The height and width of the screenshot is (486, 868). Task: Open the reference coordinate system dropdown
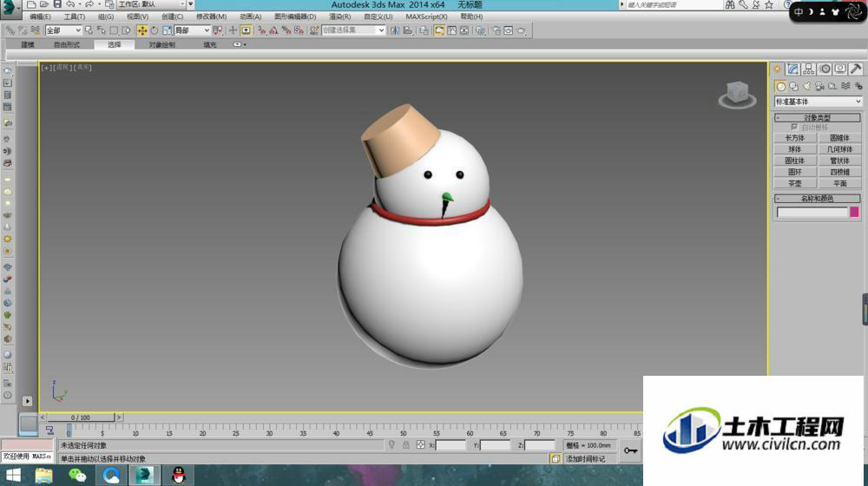[192, 30]
